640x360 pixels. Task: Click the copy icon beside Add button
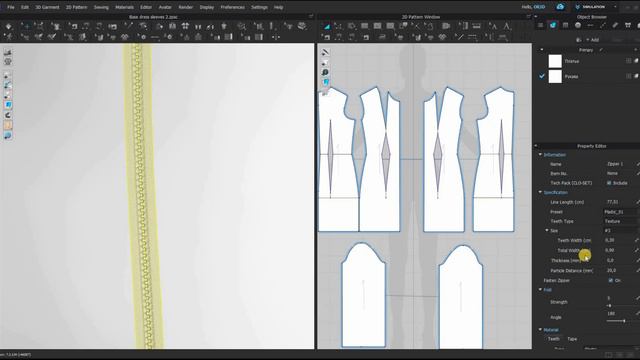tap(578, 40)
